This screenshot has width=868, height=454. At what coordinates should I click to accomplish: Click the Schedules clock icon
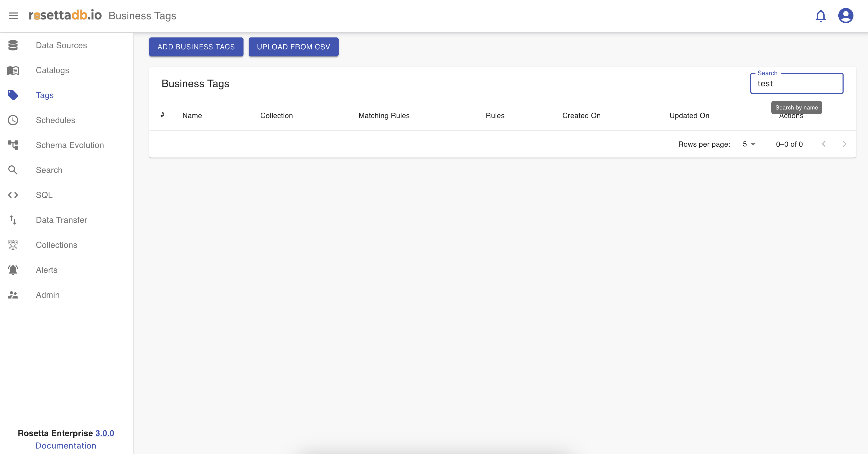13,120
